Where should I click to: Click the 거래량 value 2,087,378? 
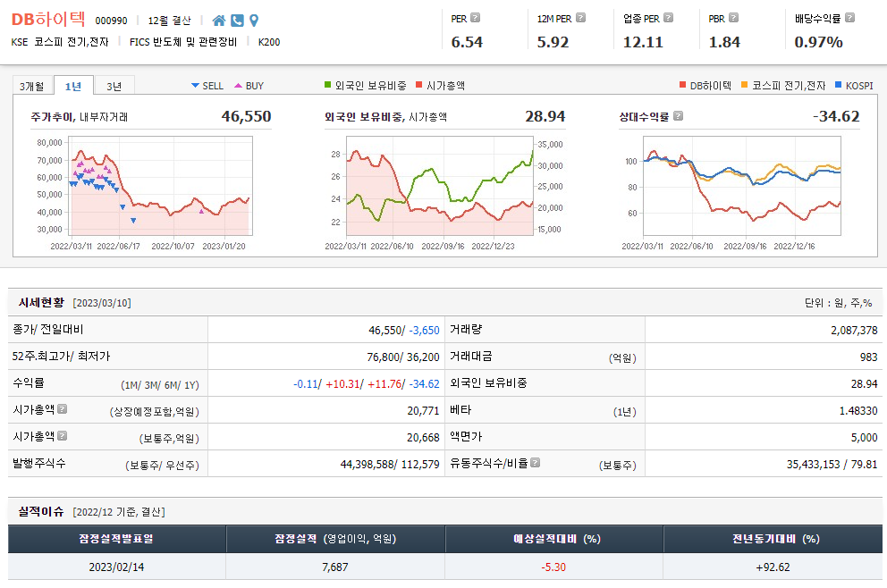point(854,330)
